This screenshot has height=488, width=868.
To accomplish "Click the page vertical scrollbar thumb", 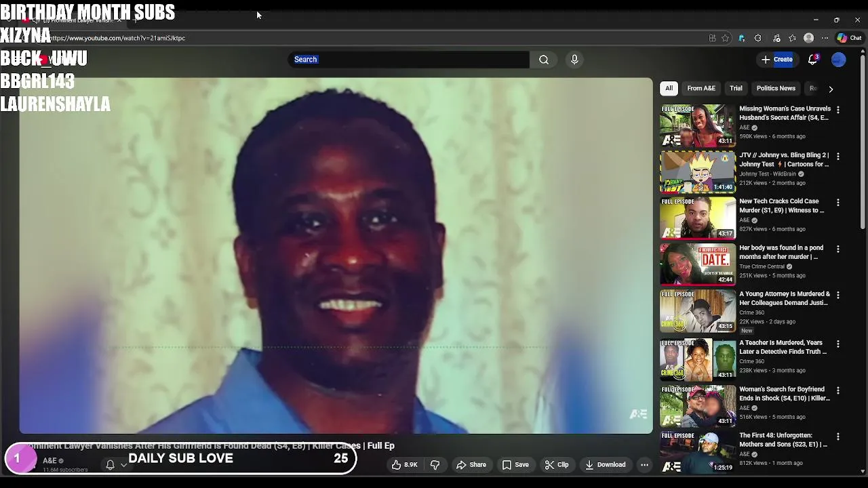I will click(863, 142).
